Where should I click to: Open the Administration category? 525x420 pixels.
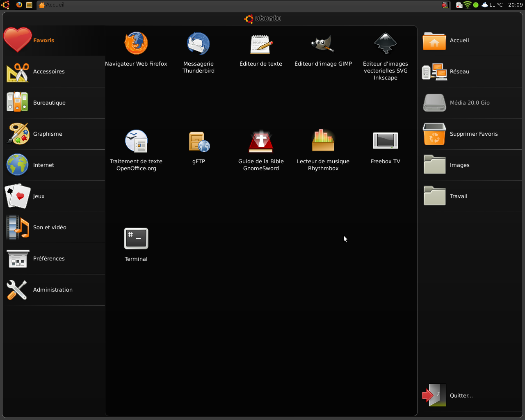click(54, 290)
